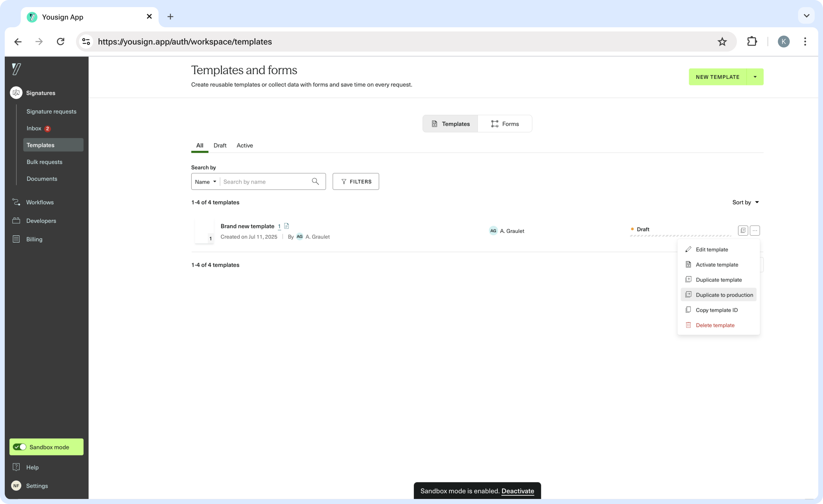The image size is (823, 504).
Task: Click the search magnifier icon
Action: pos(315,181)
